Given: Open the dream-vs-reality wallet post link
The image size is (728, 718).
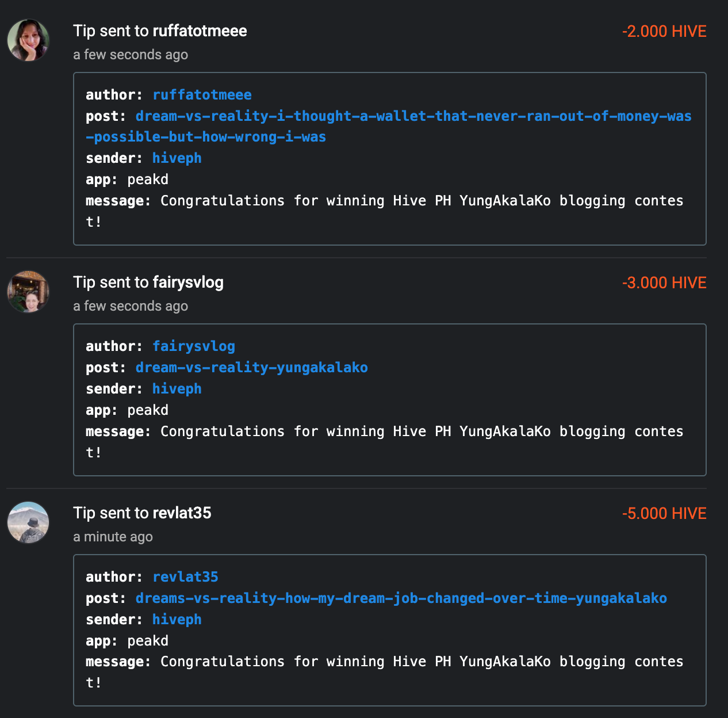Looking at the screenshot, I should click(x=413, y=116).
